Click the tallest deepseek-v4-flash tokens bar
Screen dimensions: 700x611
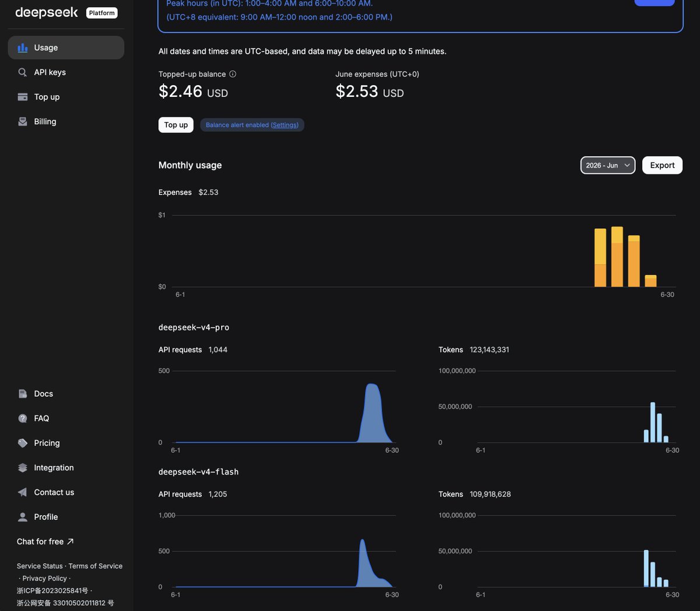pyautogui.click(x=646, y=568)
